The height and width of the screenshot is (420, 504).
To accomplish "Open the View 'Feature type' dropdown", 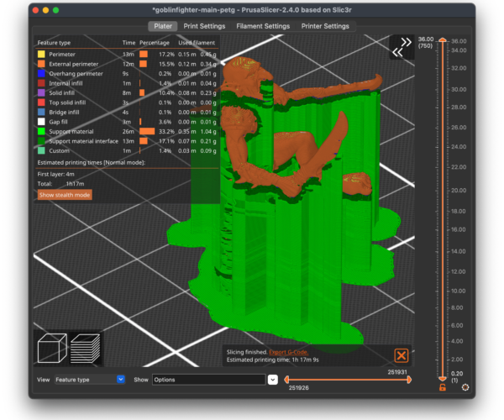I will (x=90, y=380).
